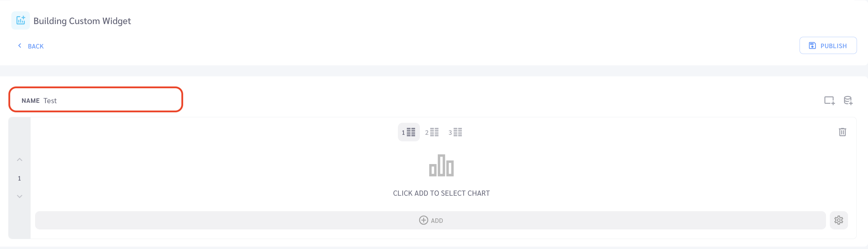Click the add data source database icon
868x249 pixels.
[848, 100]
